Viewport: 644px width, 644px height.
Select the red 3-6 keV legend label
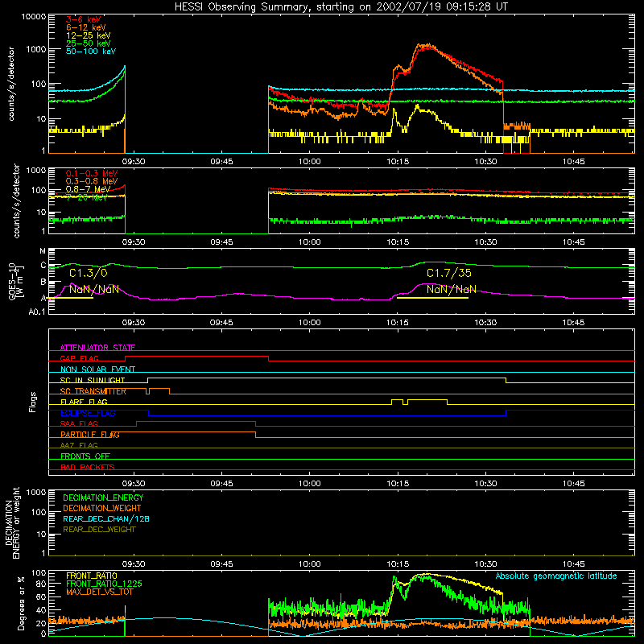83,19
